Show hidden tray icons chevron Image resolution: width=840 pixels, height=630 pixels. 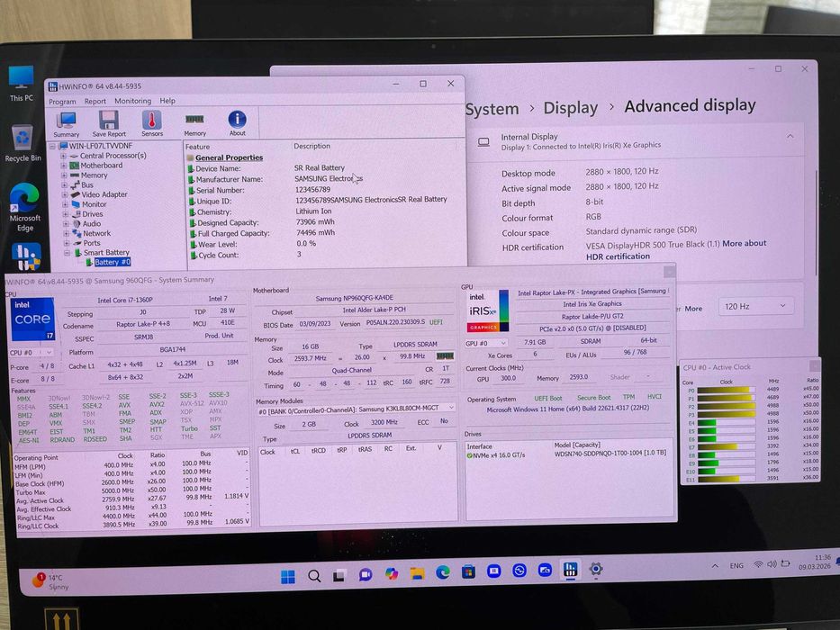[x=715, y=566]
